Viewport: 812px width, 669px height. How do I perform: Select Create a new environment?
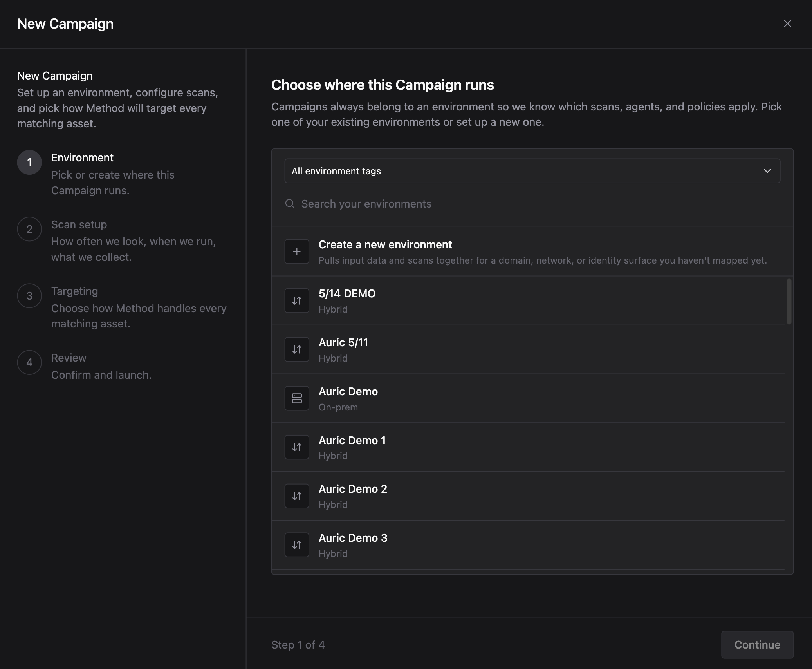coord(532,251)
